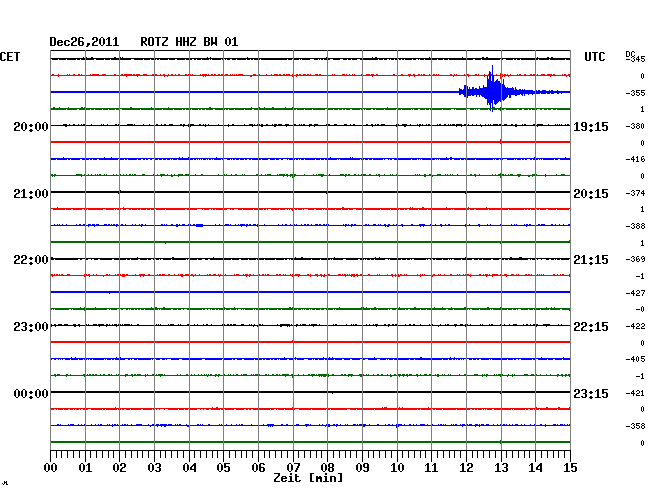The width and height of the screenshot is (650, 494).
Task: Select the 00:00 CET row label
Action: [x=31, y=394]
